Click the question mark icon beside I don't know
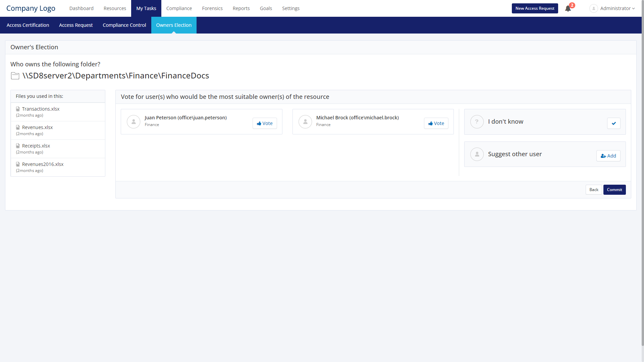This screenshot has height=362, width=644. pyautogui.click(x=477, y=122)
